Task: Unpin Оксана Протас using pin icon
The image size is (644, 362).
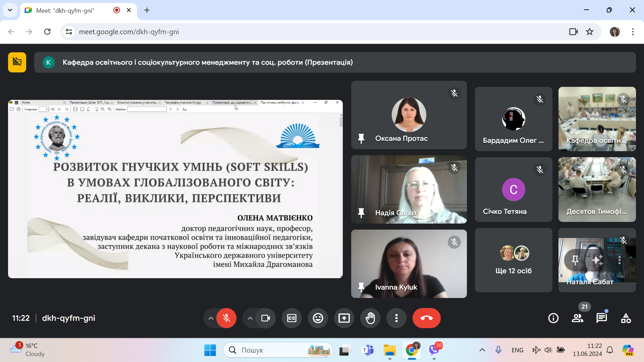Action: 361,138
